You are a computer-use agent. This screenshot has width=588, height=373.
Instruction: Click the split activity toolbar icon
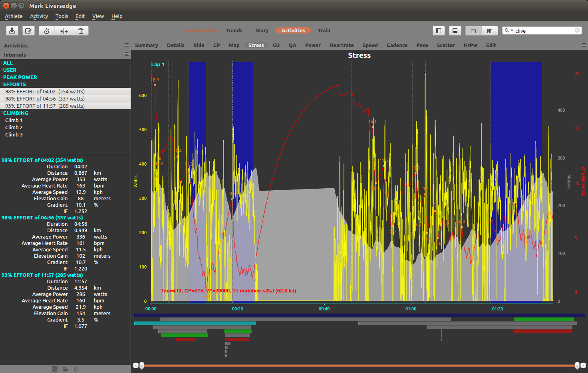tap(64, 31)
